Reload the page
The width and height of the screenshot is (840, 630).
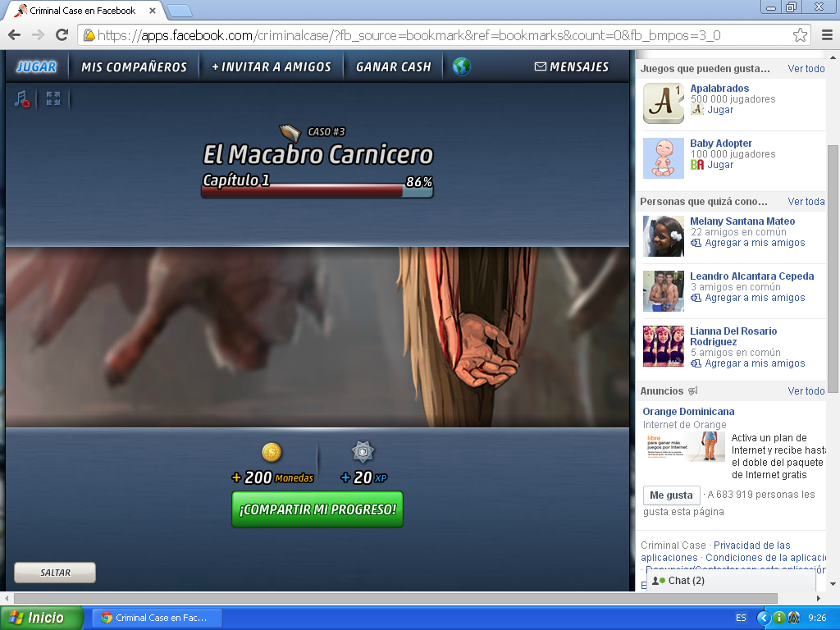pyautogui.click(x=62, y=35)
